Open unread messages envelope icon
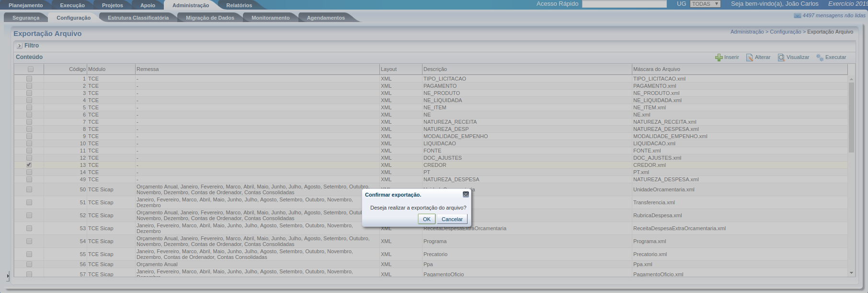 pos(797,16)
